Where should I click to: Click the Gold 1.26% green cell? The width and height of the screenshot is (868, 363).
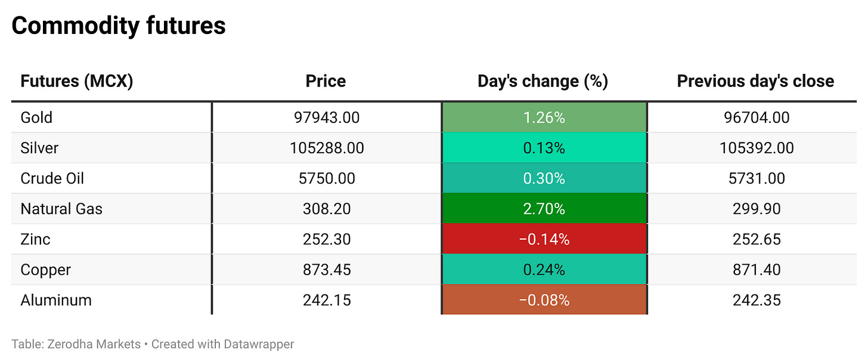(x=544, y=117)
